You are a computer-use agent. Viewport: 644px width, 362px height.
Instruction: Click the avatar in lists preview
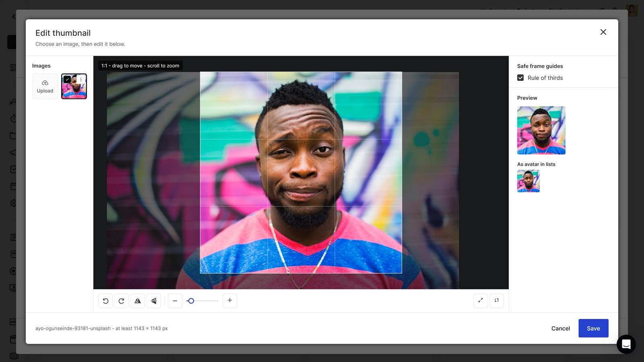pos(528,181)
